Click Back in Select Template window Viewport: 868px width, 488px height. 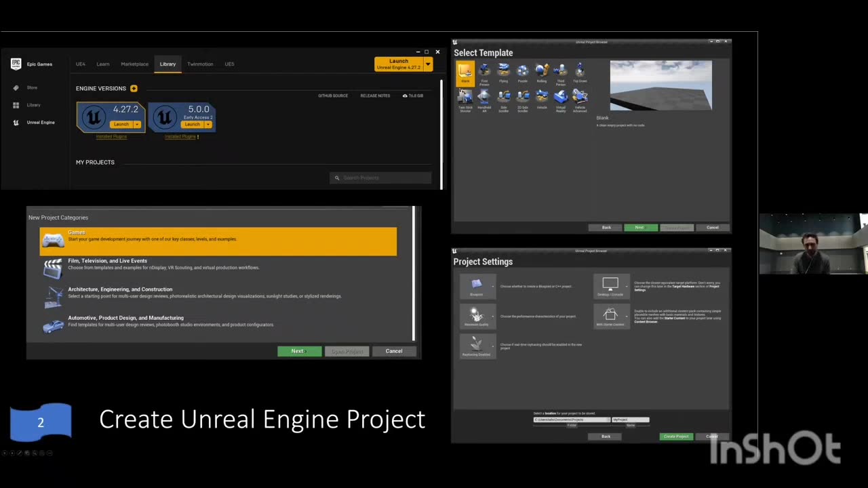coord(606,228)
